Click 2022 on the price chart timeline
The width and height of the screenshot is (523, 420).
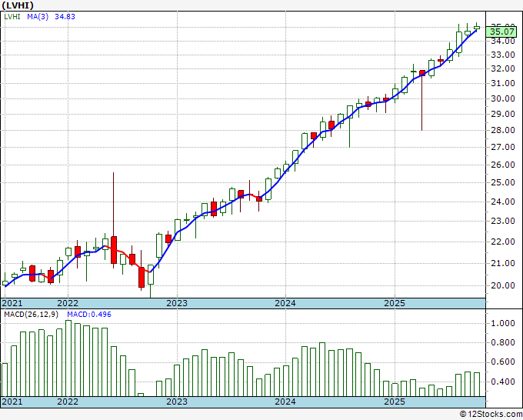tap(68, 303)
